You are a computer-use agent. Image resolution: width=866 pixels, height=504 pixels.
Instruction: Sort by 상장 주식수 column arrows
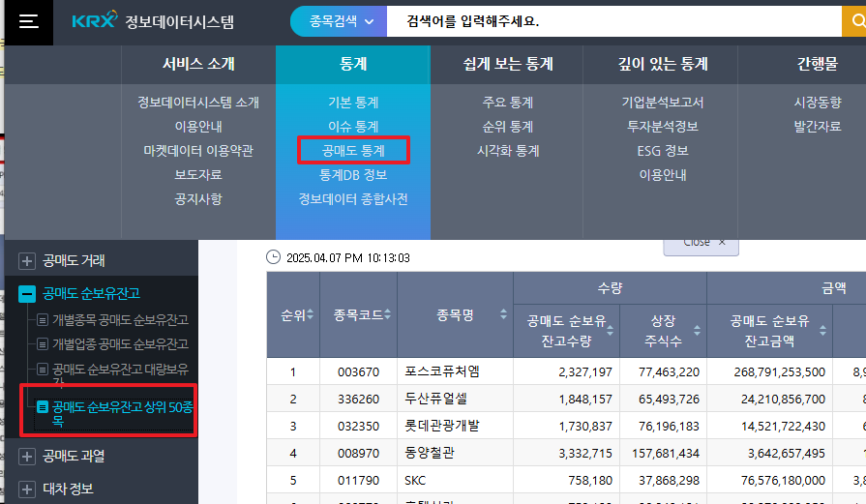pyautogui.click(x=697, y=331)
